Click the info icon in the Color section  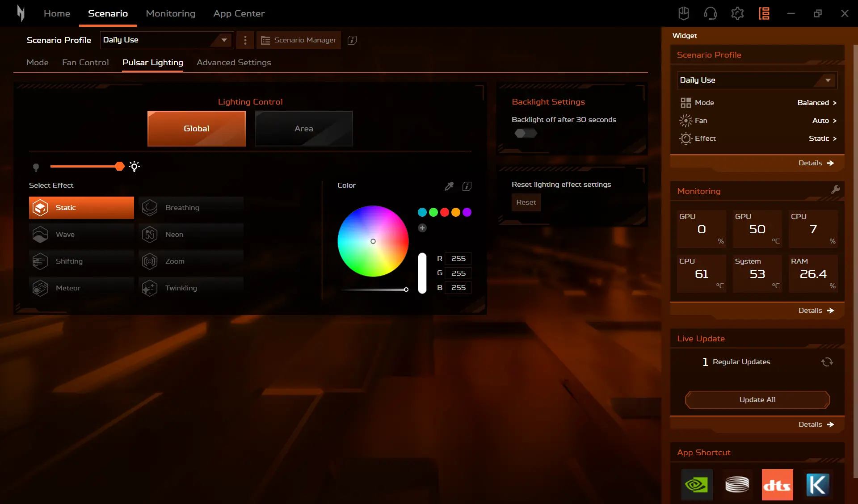(467, 186)
